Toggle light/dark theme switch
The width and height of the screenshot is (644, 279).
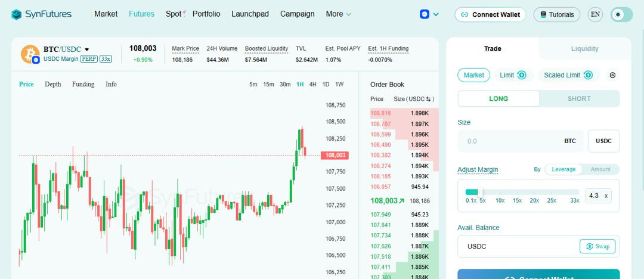click(x=622, y=14)
